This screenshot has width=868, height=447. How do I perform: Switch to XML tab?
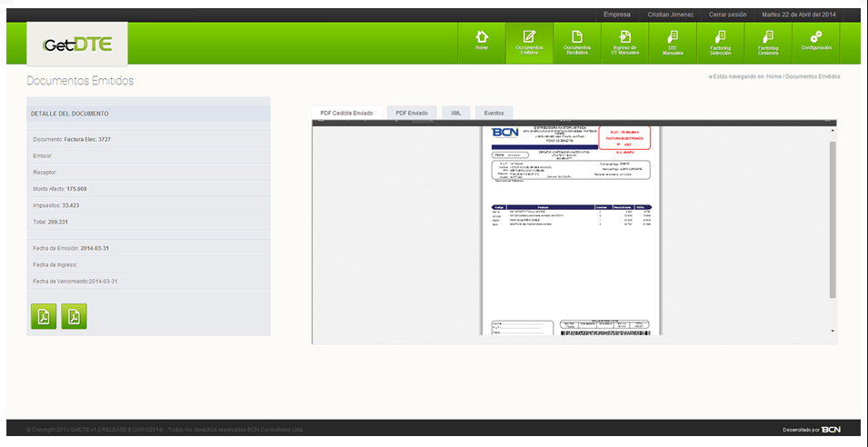click(456, 113)
